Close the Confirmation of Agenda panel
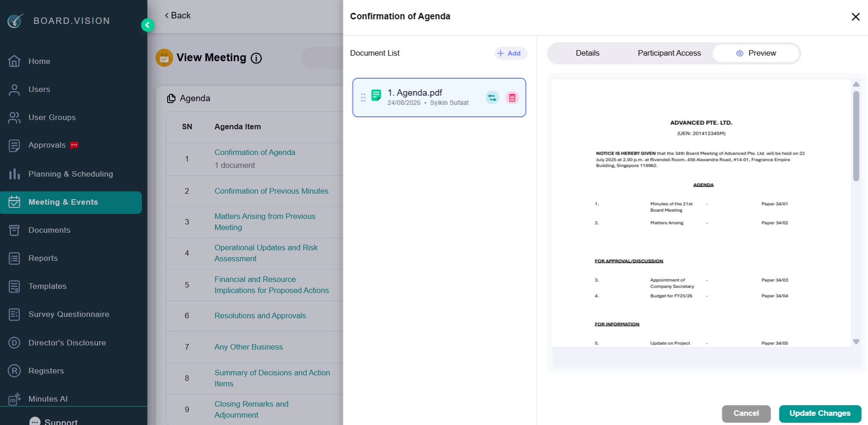 (x=856, y=17)
